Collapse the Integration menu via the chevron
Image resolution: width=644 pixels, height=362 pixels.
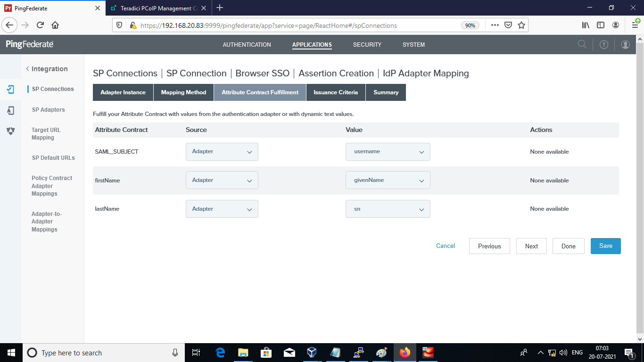pyautogui.click(x=27, y=69)
